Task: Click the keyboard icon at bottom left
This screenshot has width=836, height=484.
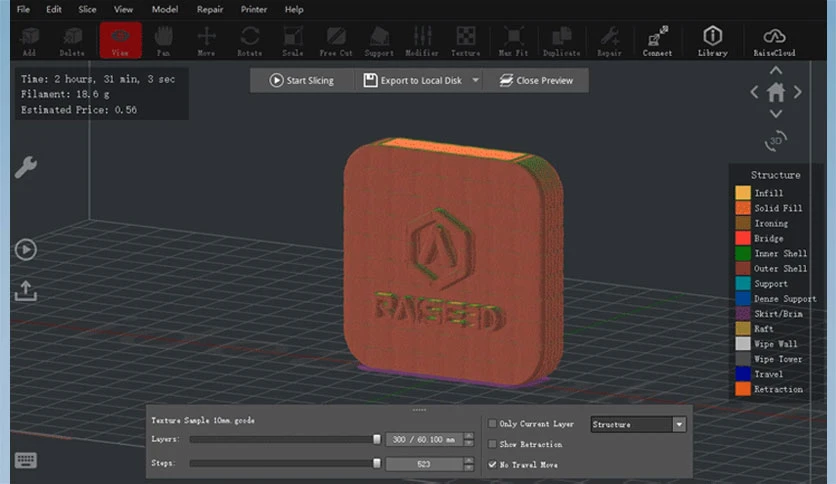Action: click(x=26, y=460)
